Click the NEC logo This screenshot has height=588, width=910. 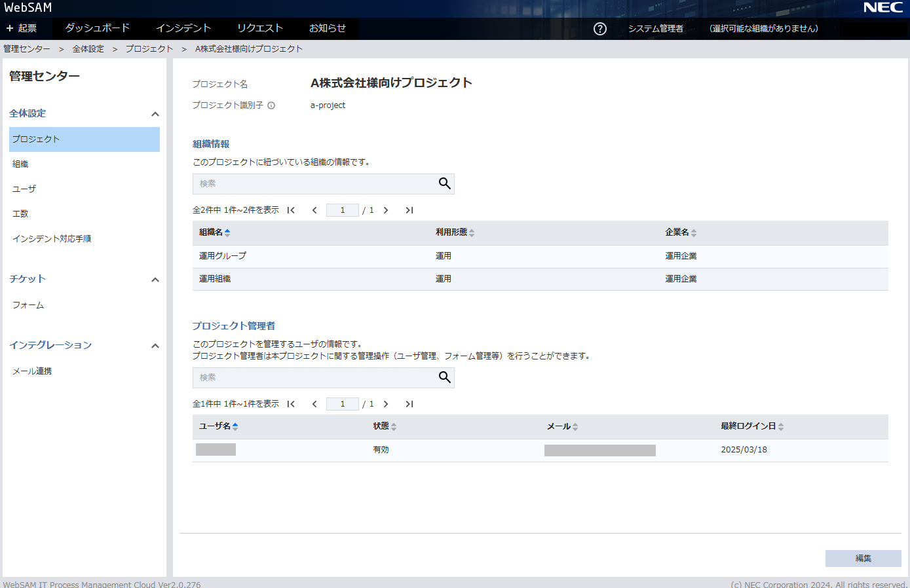pyautogui.click(x=883, y=8)
